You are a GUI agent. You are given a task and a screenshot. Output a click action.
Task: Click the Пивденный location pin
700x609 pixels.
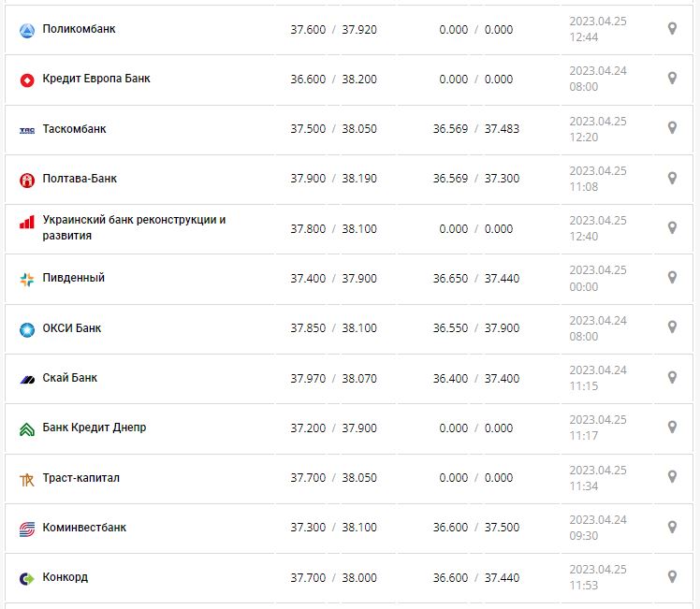pos(672,278)
